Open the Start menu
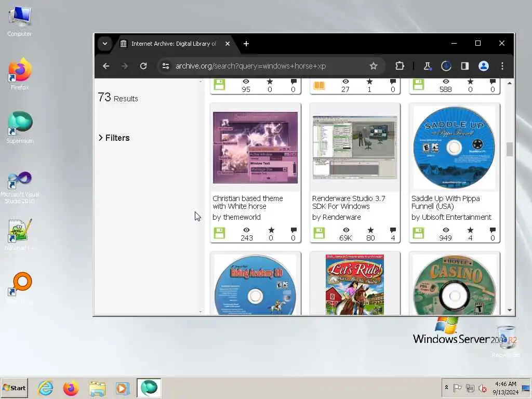 14,388
